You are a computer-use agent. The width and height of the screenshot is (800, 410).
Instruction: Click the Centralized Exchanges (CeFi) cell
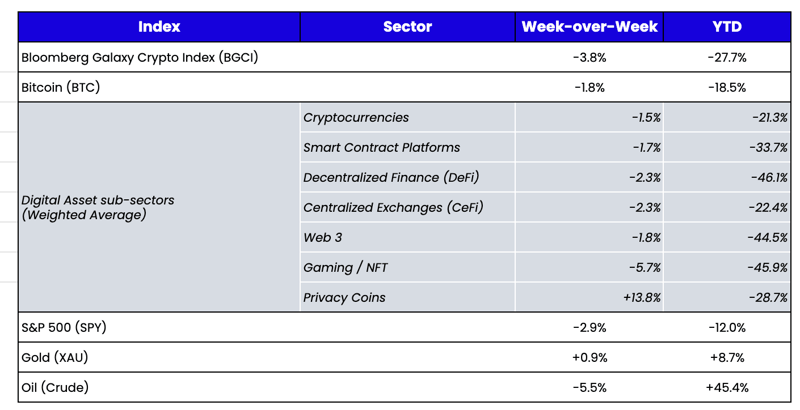(393, 208)
